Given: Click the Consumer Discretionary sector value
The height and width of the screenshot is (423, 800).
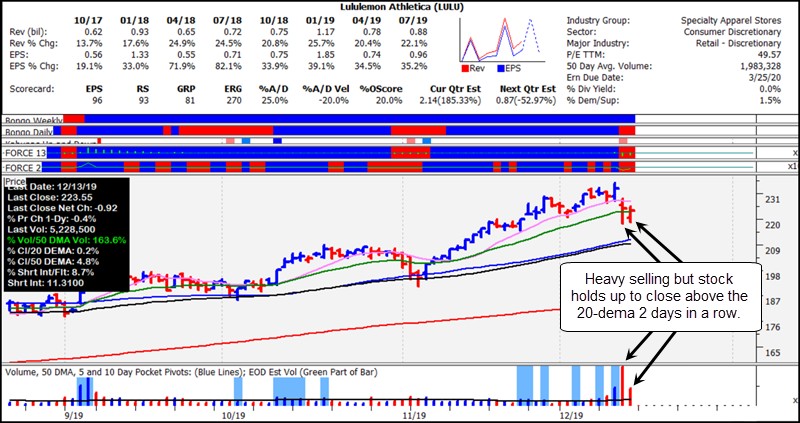Looking at the screenshot, I should click(x=732, y=32).
